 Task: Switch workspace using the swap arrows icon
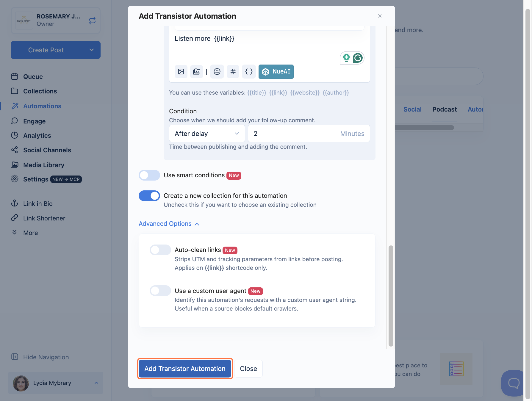(92, 21)
